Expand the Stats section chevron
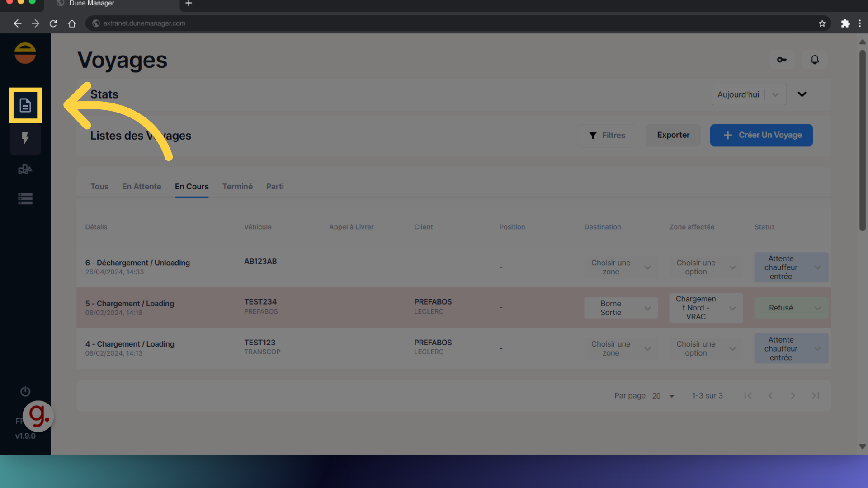The image size is (868, 488). coord(802,94)
